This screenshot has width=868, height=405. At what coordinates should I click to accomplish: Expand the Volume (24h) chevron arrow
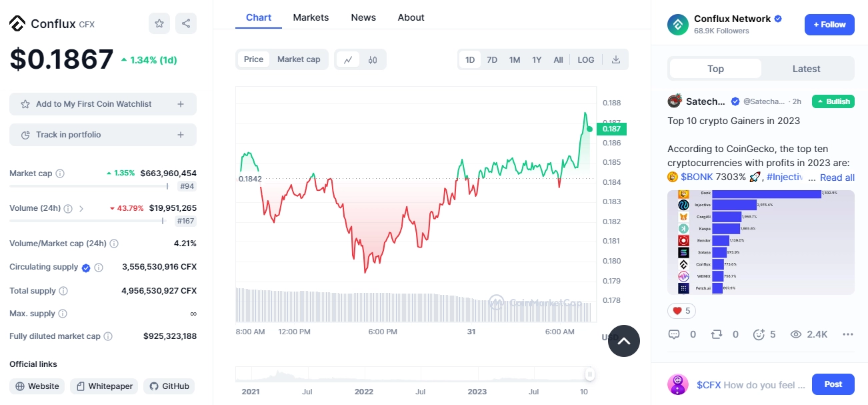pos(81,208)
